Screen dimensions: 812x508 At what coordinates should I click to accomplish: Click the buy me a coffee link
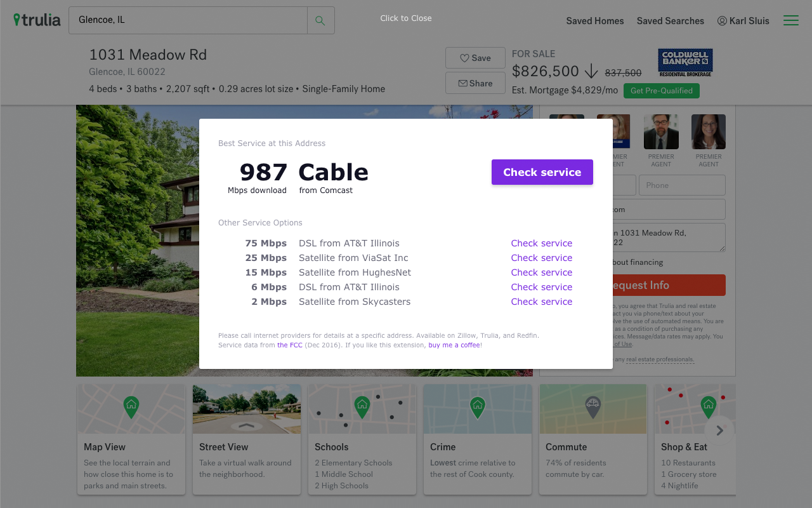(x=454, y=345)
